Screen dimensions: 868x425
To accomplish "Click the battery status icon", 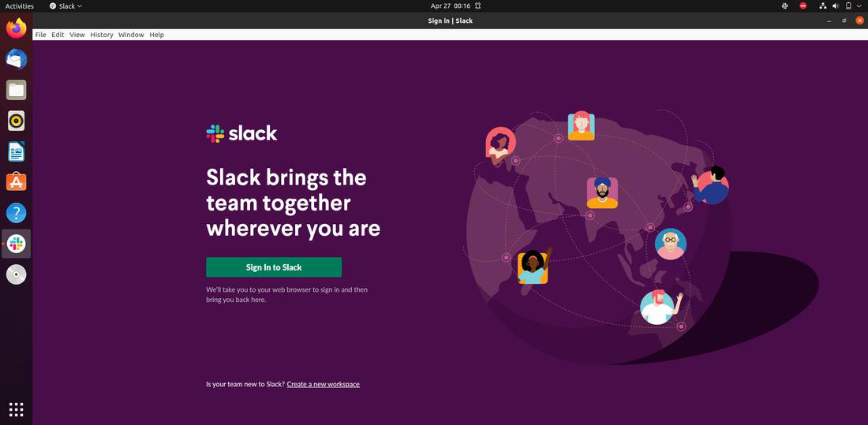I will (x=848, y=6).
